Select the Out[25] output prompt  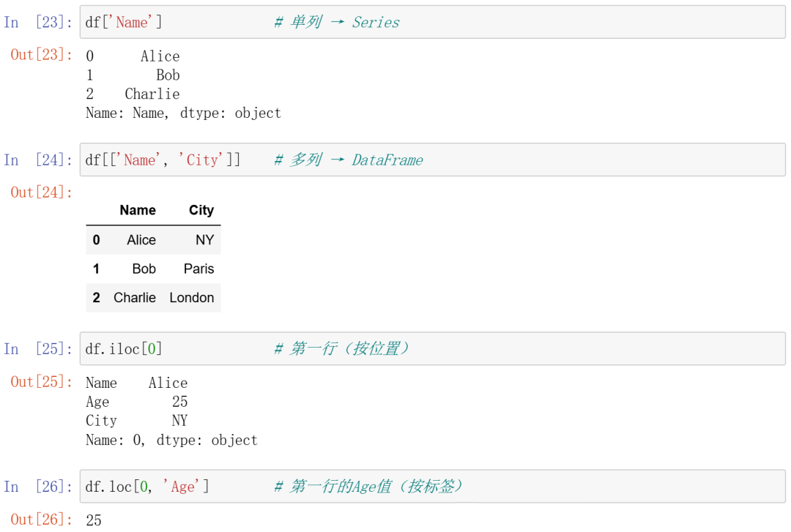point(41,381)
